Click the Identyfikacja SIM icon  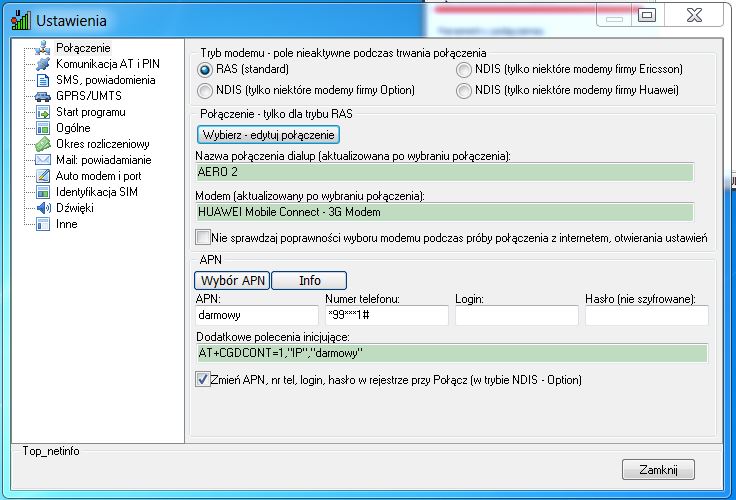click(43, 192)
